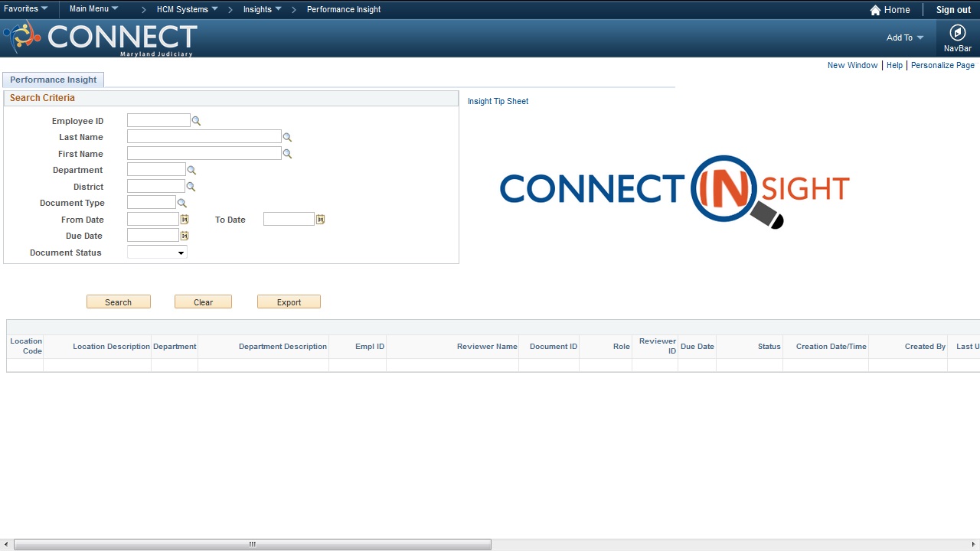Click the Connect Insight logo image
980x551 pixels.
(x=675, y=191)
